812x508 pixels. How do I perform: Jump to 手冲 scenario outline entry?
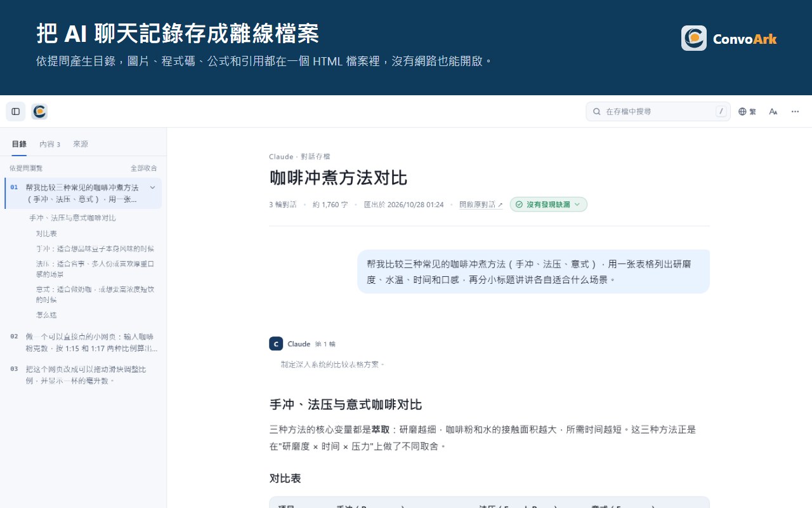tap(95, 249)
